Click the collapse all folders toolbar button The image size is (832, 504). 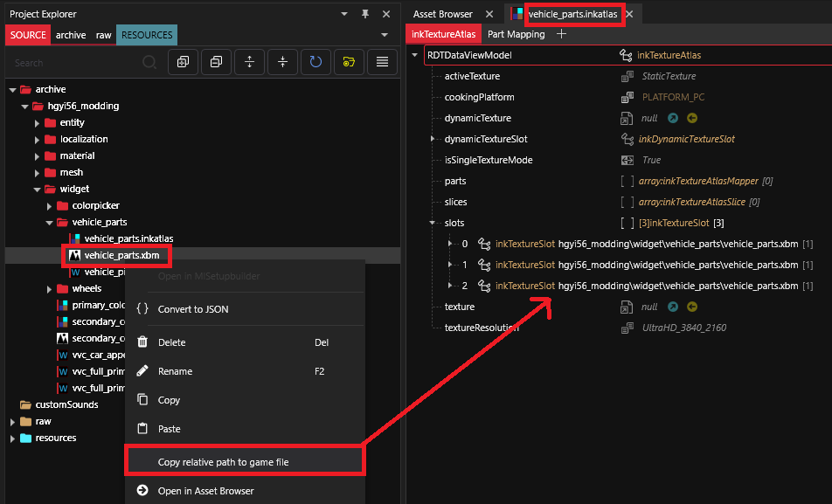point(216,62)
